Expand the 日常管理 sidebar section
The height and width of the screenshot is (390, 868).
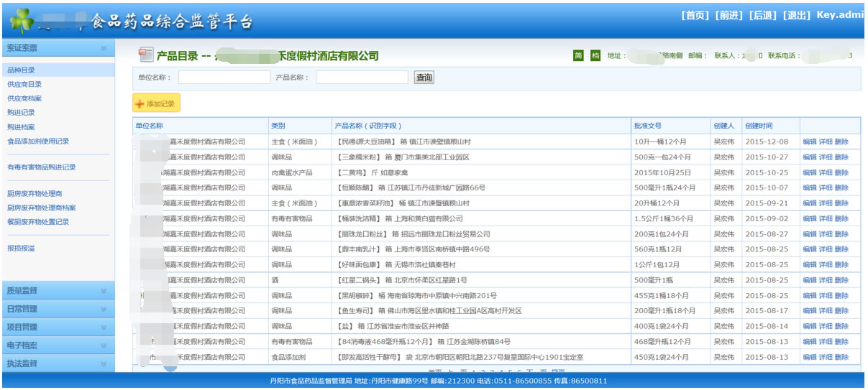point(104,309)
